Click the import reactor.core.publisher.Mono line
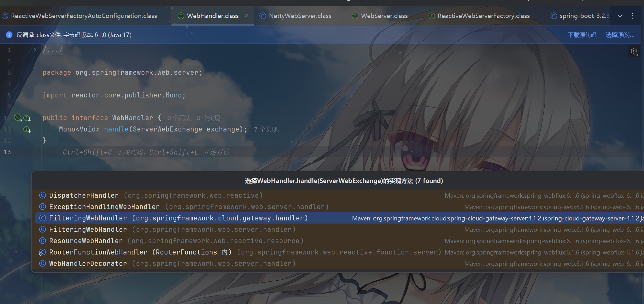 [114, 95]
